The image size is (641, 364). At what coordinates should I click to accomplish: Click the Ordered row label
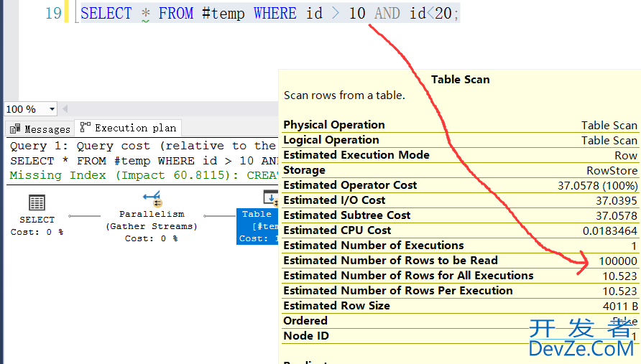click(x=305, y=321)
